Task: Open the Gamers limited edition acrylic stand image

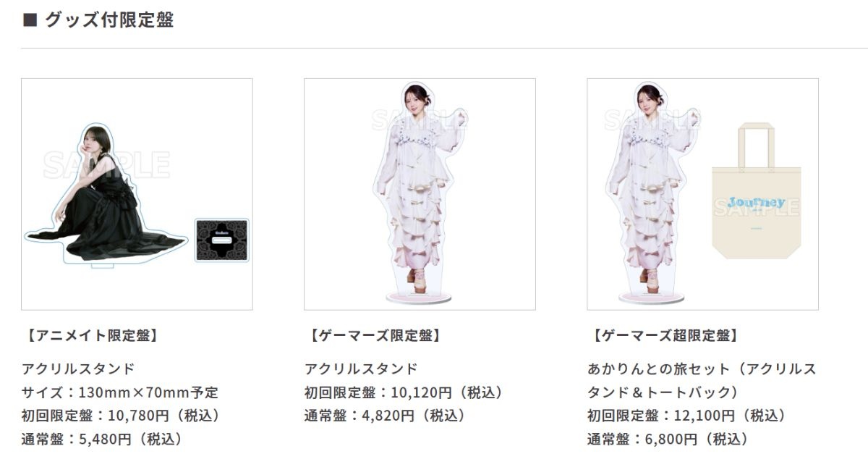Action: pyautogui.click(x=420, y=194)
